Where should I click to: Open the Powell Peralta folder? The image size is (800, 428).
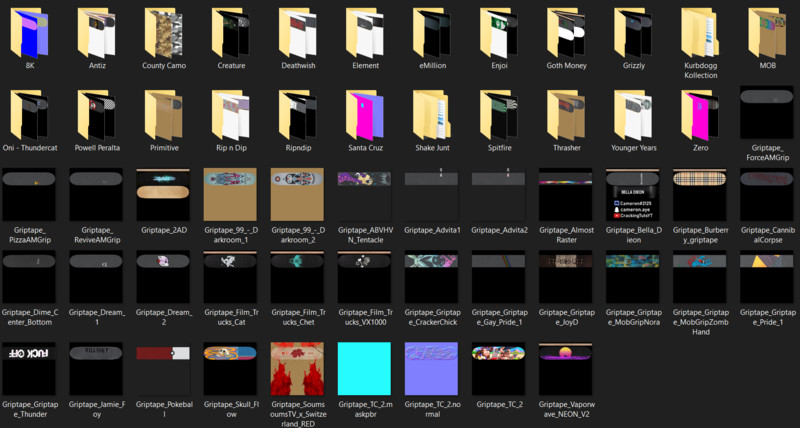coord(97,115)
